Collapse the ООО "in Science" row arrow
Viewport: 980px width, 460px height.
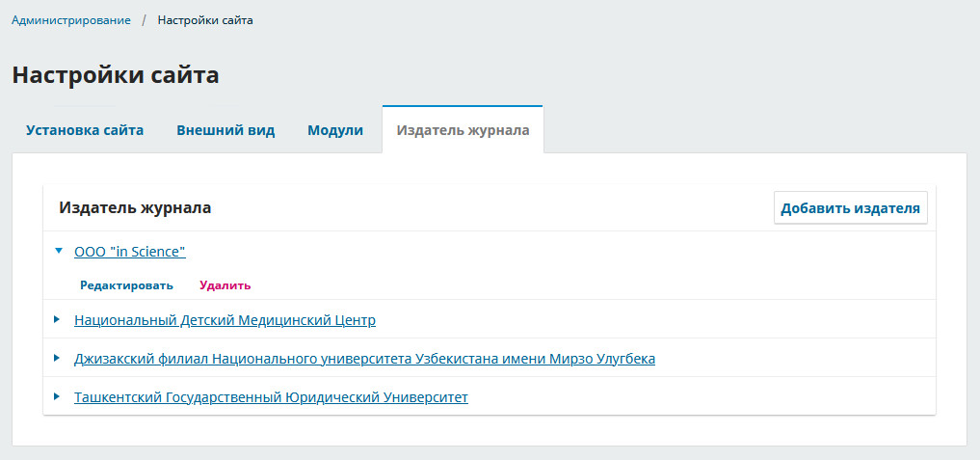(x=59, y=251)
